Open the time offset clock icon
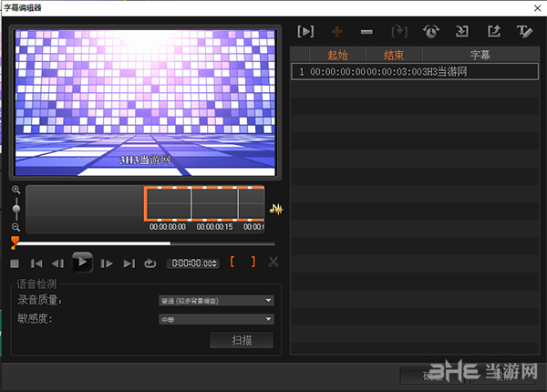The image size is (547, 392). pyautogui.click(x=431, y=31)
